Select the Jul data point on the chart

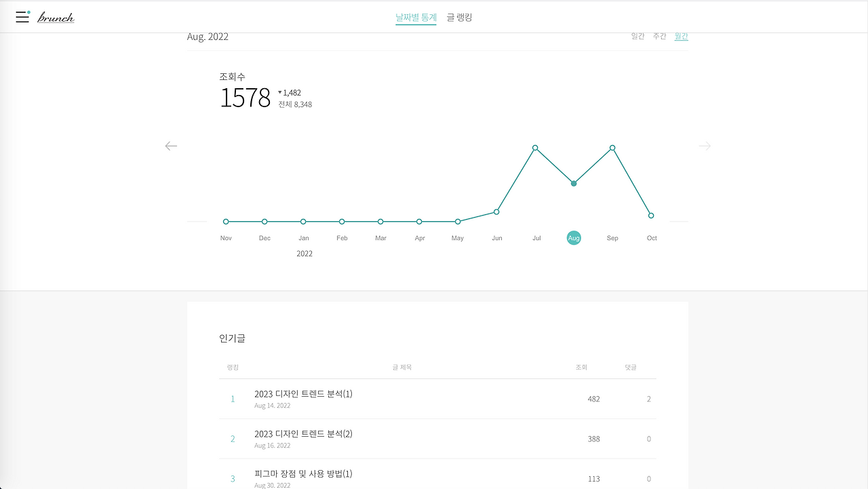click(535, 147)
